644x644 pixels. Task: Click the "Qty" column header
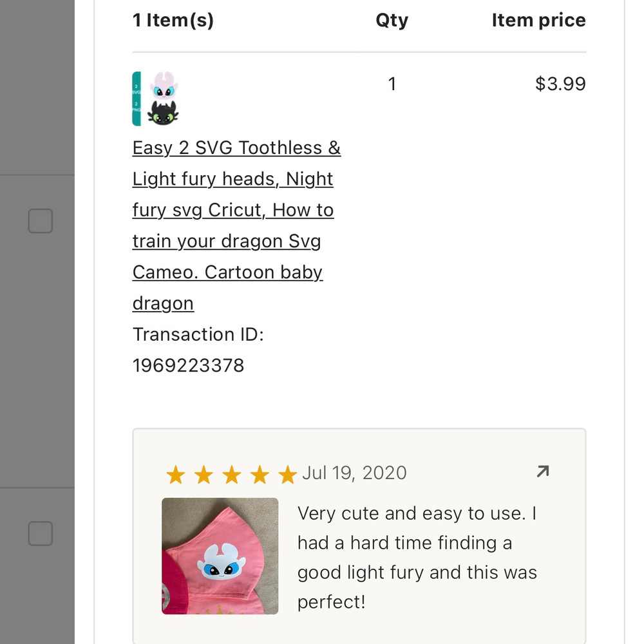(392, 20)
